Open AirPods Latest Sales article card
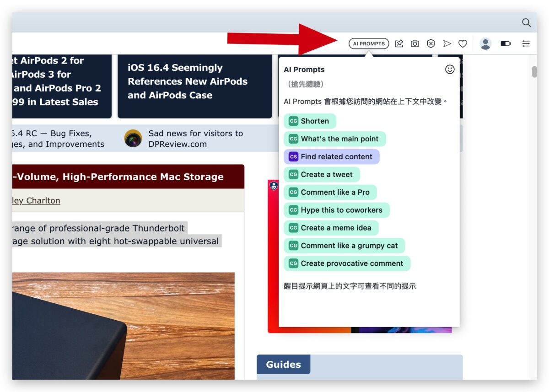 click(x=62, y=86)
